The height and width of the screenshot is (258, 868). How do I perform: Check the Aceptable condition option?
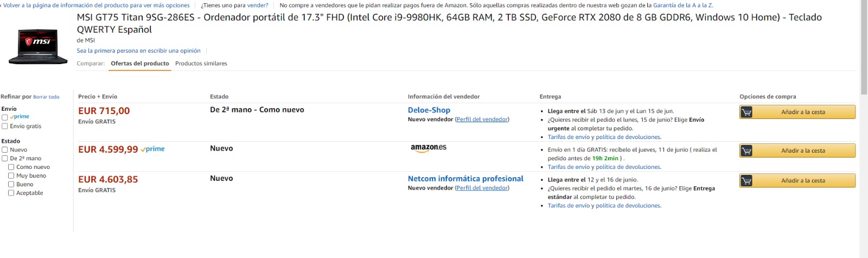(x=11, y=193)
